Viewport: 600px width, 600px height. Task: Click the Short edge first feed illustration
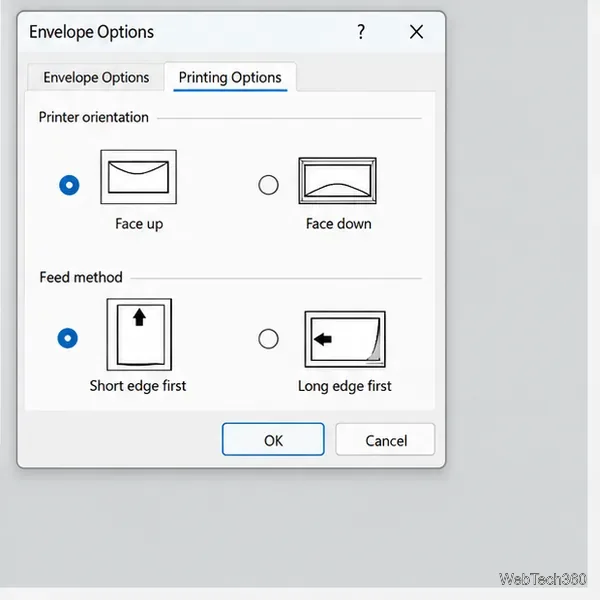(x=139, y=334)
